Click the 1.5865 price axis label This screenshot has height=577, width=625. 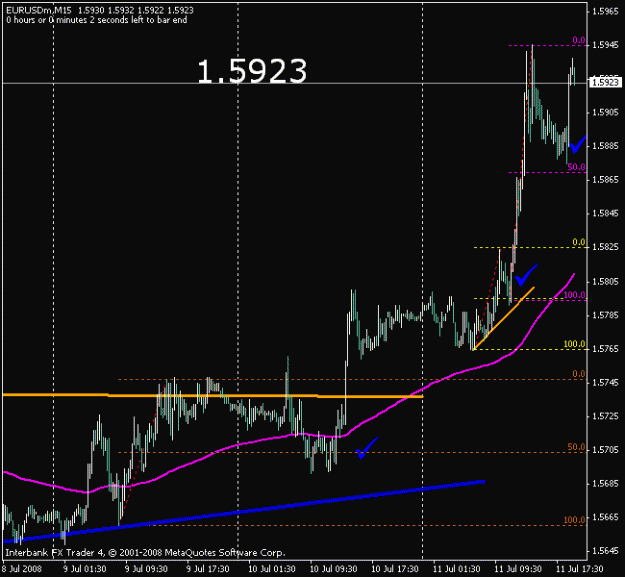tap(605, 180)
